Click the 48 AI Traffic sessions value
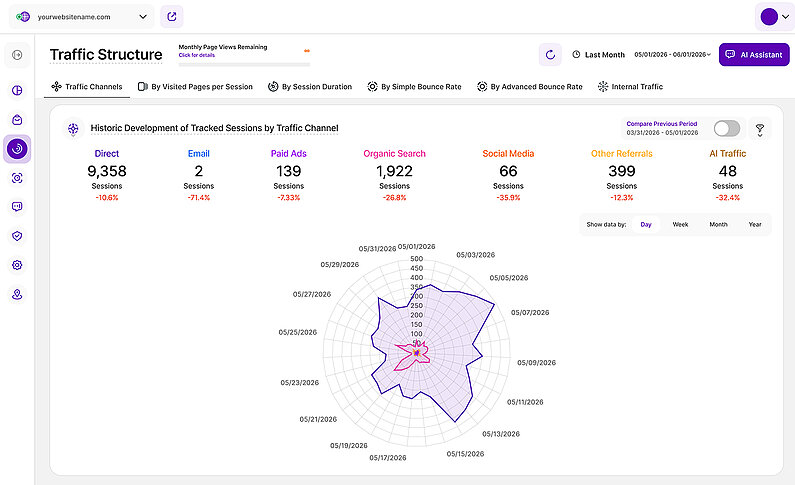The image size is (795, 485). (x=728, y=171)
